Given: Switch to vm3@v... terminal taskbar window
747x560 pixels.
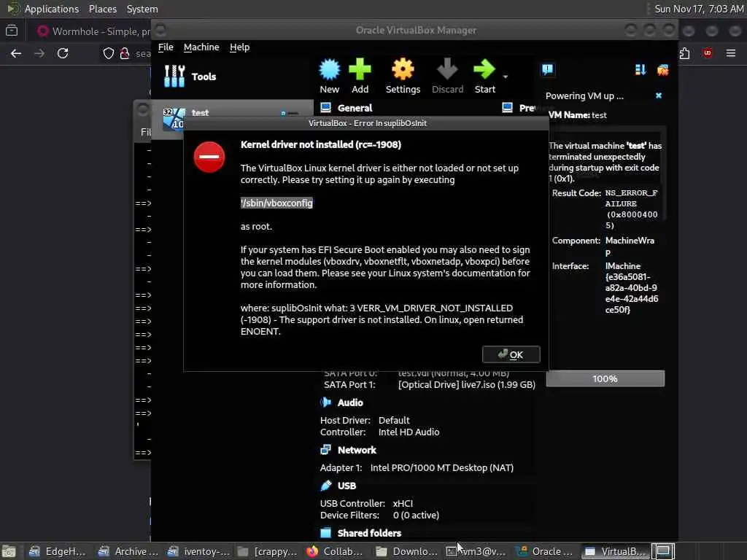Looking at the screenshot, I should pyautogui.click(x=476, y=551).
